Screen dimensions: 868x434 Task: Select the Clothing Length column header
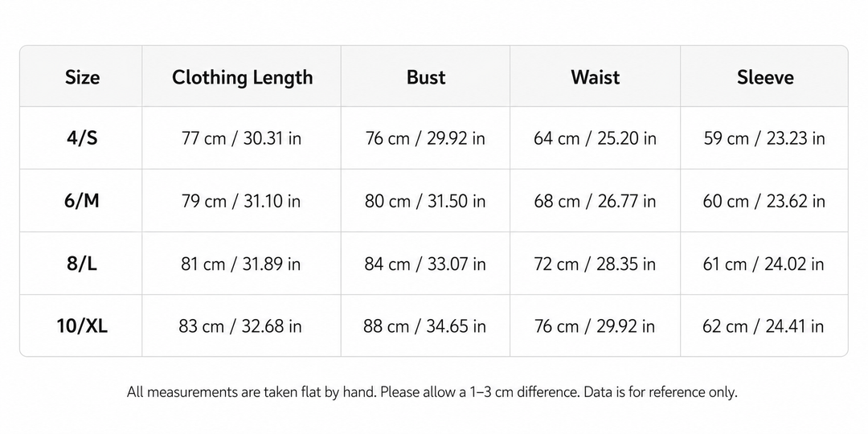click(242, 77)
